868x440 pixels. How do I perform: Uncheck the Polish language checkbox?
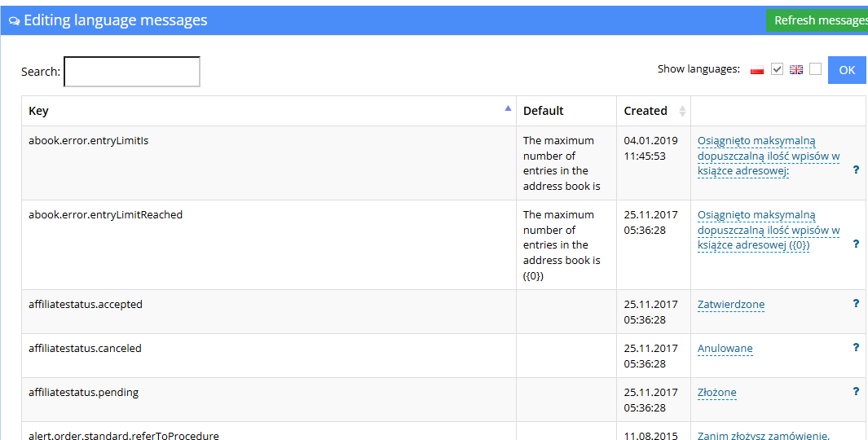(778, 69)
